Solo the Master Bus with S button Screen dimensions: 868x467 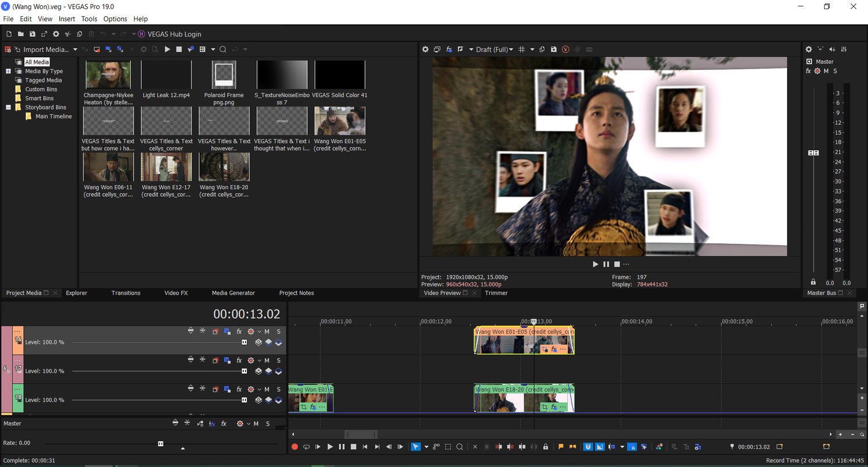pos(835,71)
